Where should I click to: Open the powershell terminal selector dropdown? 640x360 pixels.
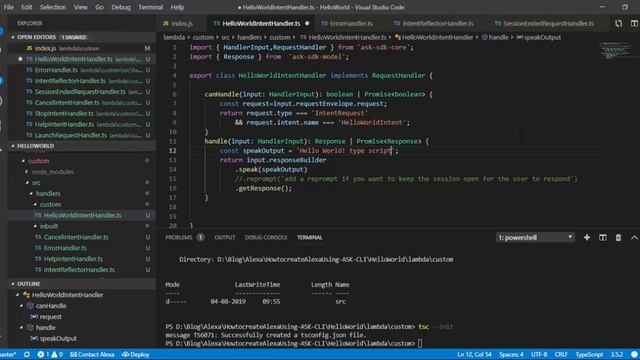coord(535,237)
